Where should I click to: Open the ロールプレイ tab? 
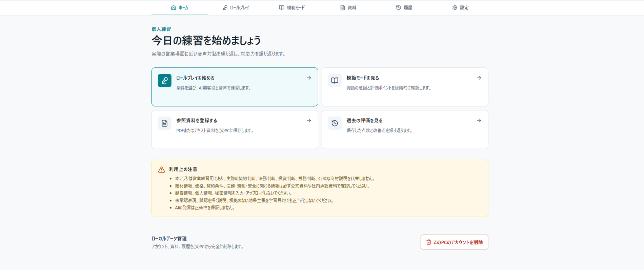(x=236, y=7)
